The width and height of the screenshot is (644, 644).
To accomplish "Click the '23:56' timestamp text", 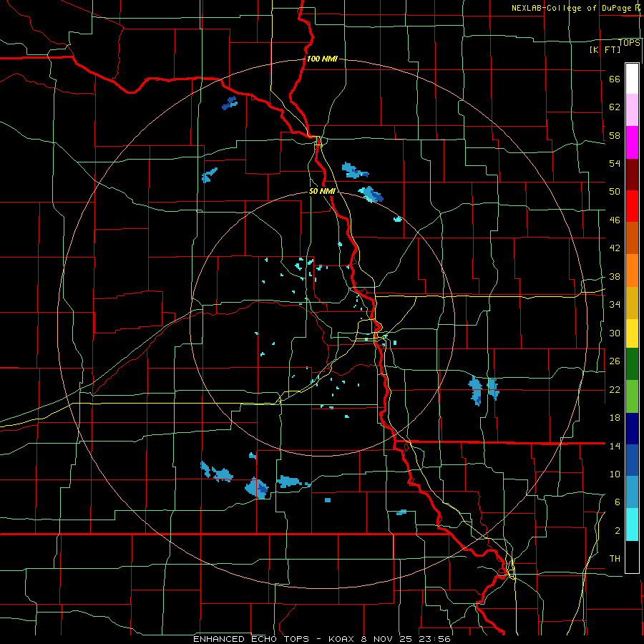I will point(434,639).
